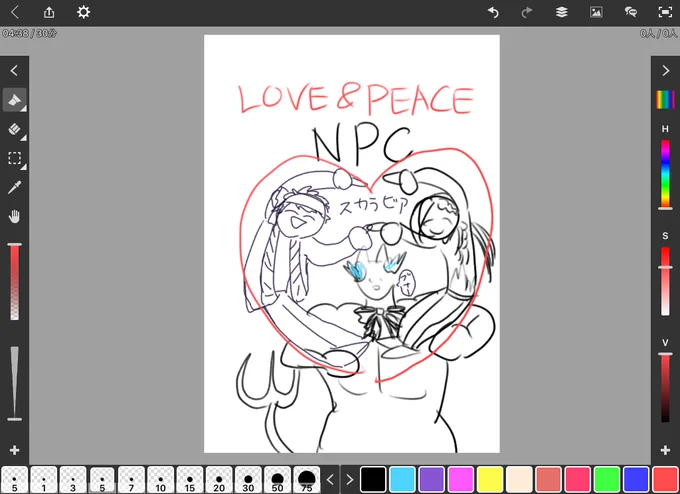Pick the salmon color swatch

pyautogui.click(x=548, y=480)
